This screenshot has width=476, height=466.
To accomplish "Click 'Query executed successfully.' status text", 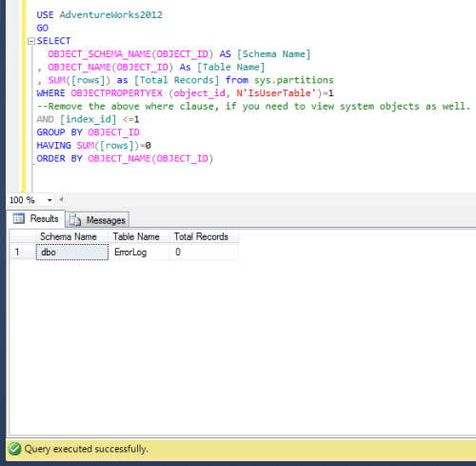I will point(87,449).
